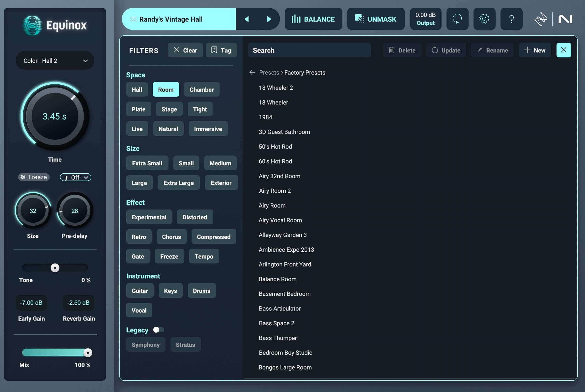The image size is (585, 392).
Task: Click the Freeze snowflake icon
Action: pyautogui.click(x=23, y=177)
